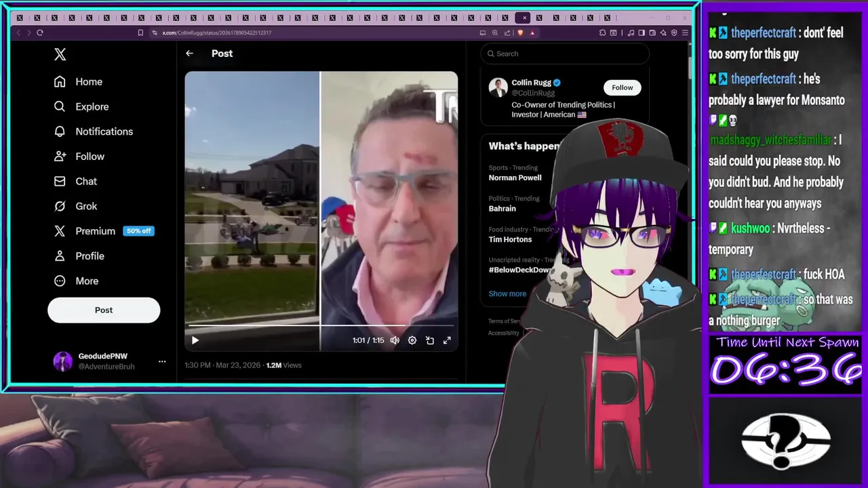Open browser extensions puzzle icon
This screenshot has width=868, height=488.
point(602,33)
